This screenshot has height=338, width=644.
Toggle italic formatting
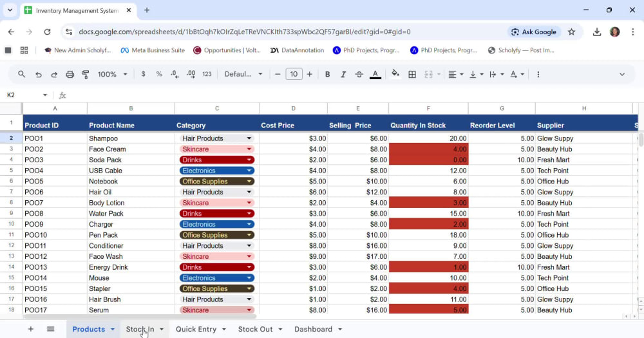pos(343,74)
